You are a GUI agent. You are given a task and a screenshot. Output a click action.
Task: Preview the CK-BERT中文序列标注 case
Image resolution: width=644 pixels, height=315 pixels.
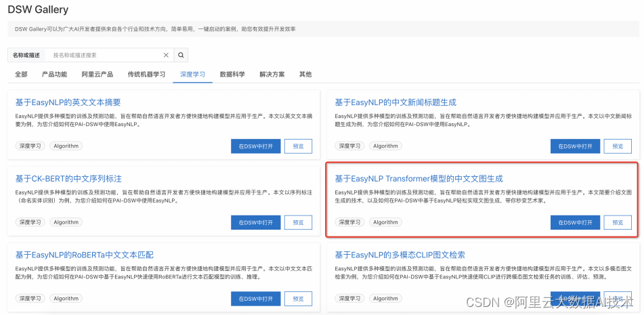pyautogui.click(x=298, y=222)
